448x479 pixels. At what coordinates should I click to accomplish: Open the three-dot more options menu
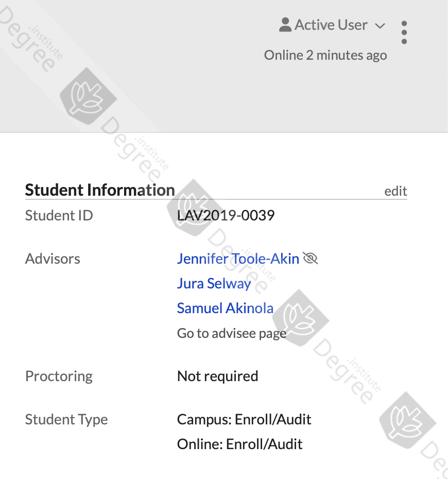tap(404, 32)
